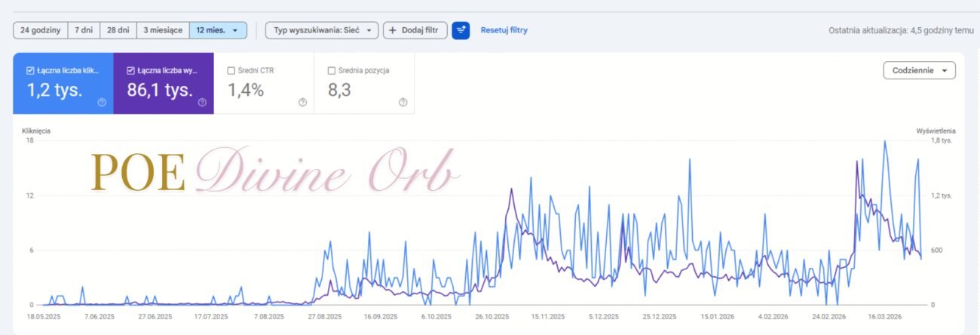Click the POE Divine Orb watermark text
The image size is (980, 335).
[275, 174]
